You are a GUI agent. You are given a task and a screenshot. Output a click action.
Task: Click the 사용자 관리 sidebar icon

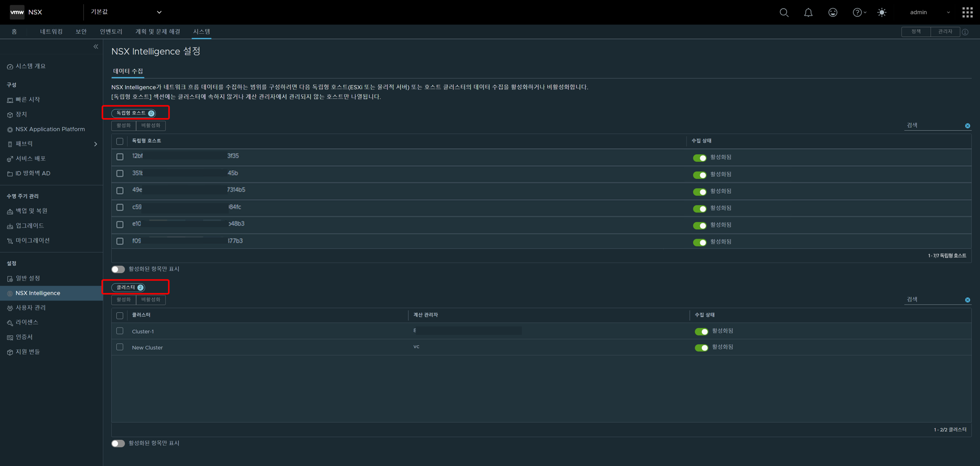coord(10,308)
